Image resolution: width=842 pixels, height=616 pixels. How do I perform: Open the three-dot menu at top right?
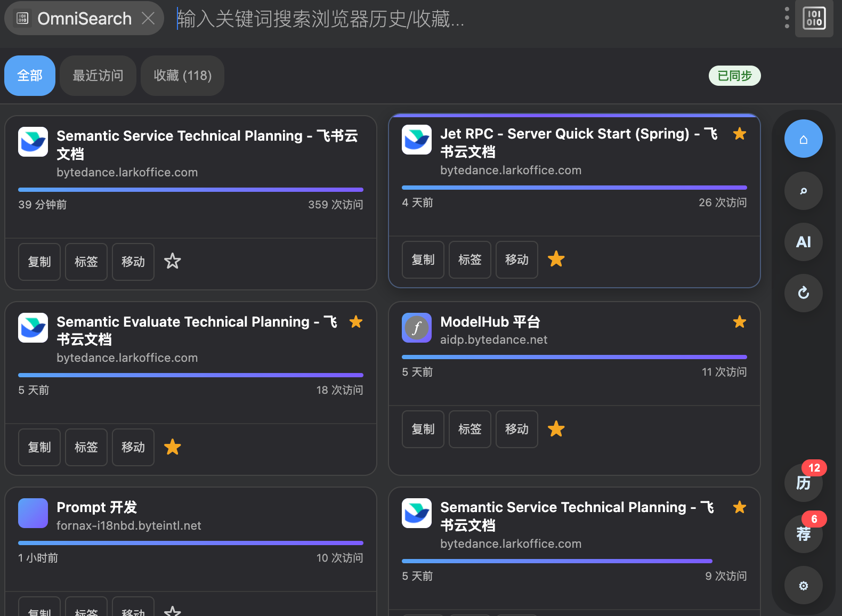[x=787, y=18]
